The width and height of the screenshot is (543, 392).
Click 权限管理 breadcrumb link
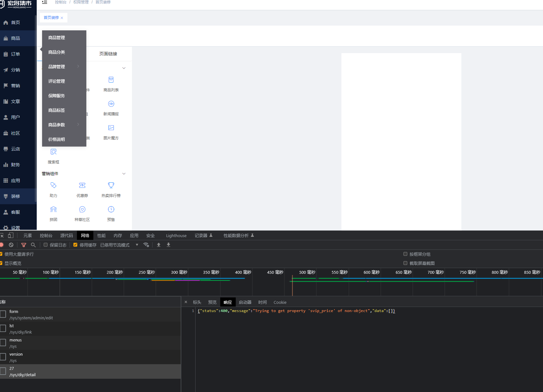point(81,2)
